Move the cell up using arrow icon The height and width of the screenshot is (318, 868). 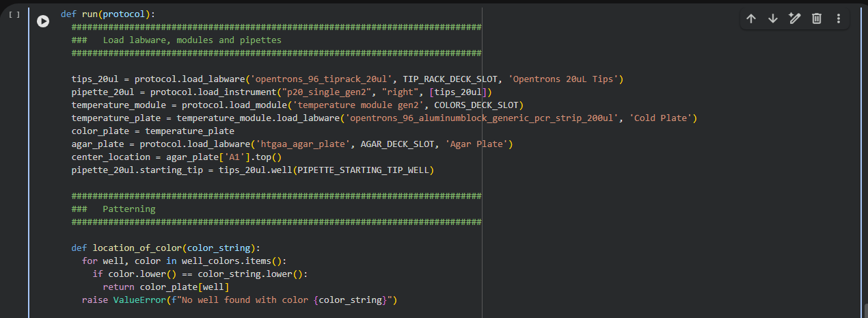(751, 19)
